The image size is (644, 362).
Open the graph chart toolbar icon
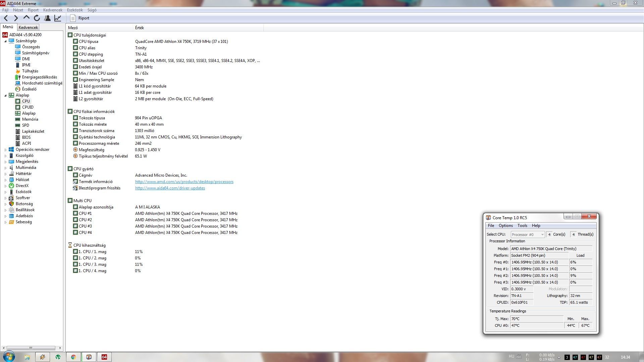(58, 18)
